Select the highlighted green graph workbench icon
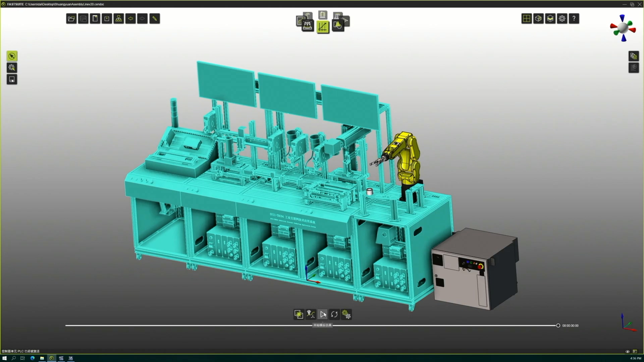Image resolution: width=644 pixels, height=362 pixels. pyautogui.click(x=323, y=27)
